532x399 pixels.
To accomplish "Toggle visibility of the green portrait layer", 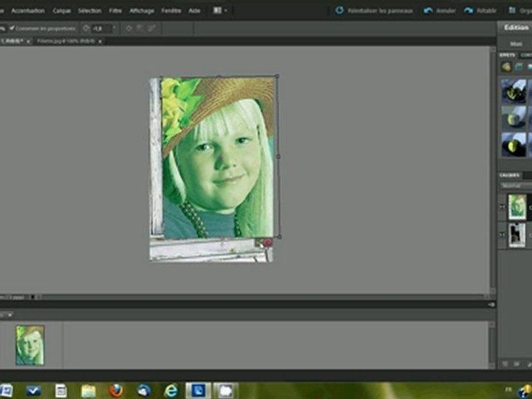I will pyautogui.click(x=503, y=207).
